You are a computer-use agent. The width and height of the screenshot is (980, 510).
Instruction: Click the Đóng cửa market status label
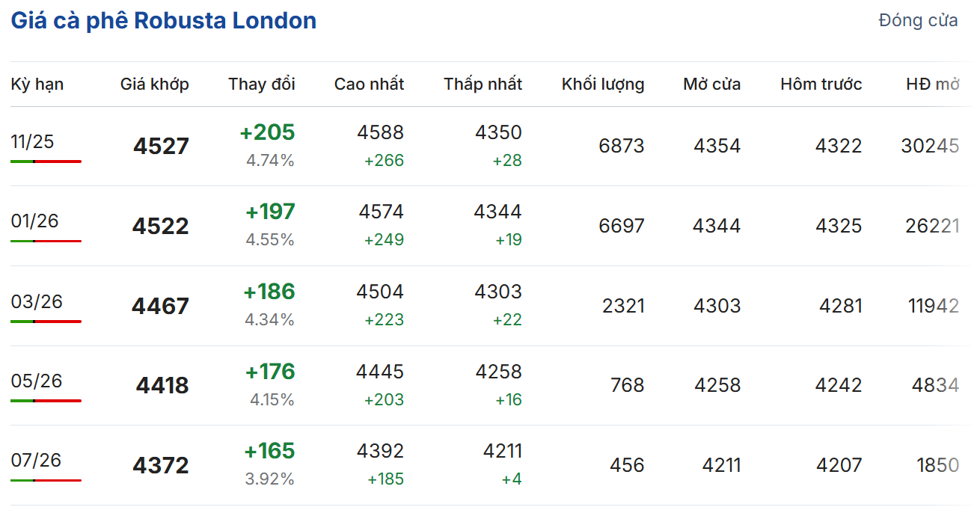pos(918,21)
